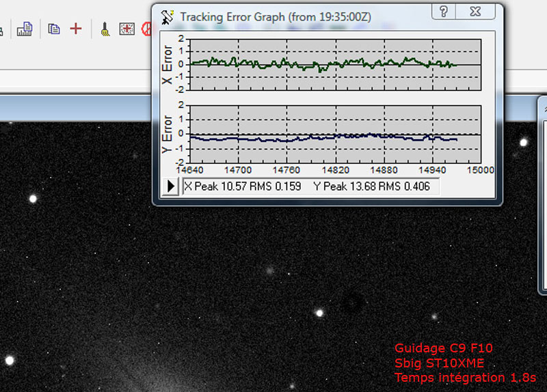Screen dimensions: 547x392
Task: Click the X Error axis label
Action: coord(167,65)
